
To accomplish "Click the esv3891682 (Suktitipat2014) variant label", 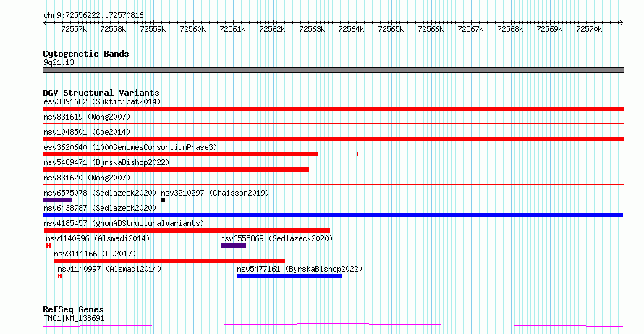I will click(102, 101).
